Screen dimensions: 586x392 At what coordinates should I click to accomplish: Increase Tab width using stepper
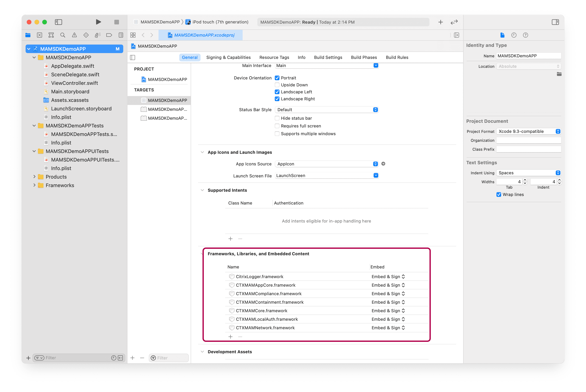(x=525, y=180)
